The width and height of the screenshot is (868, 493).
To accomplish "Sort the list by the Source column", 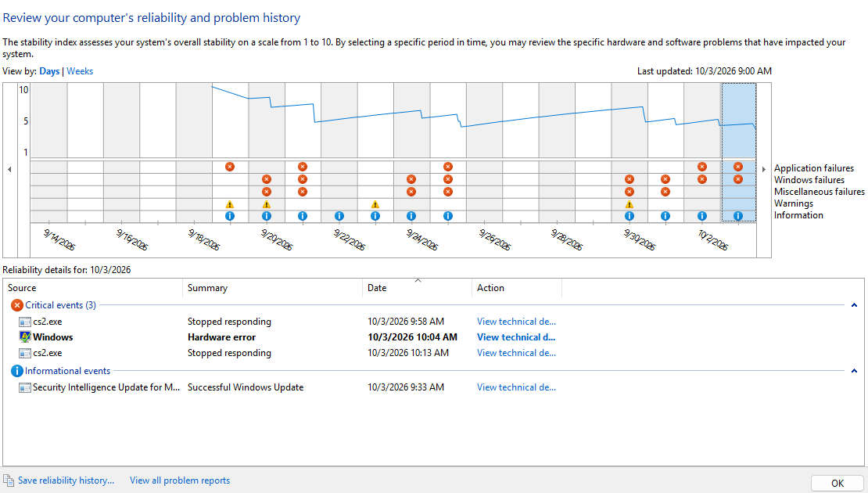I will coord(93,288).
